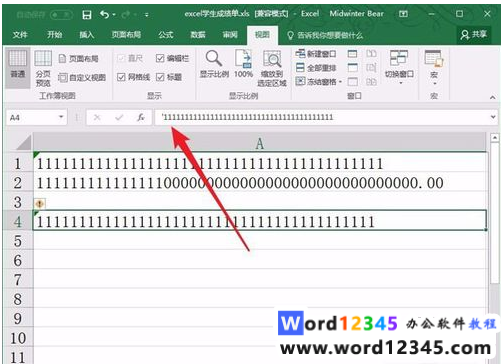The height and width of the screenshot is (364, 501).
Task: Click the Save icon in quick access toolbar
Action: [87, 15]
